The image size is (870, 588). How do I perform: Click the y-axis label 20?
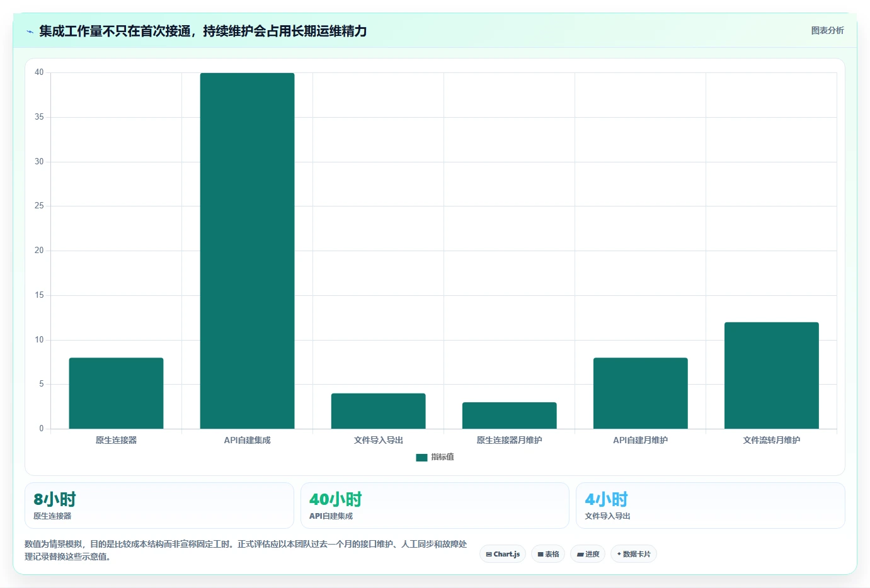point(39,251)
